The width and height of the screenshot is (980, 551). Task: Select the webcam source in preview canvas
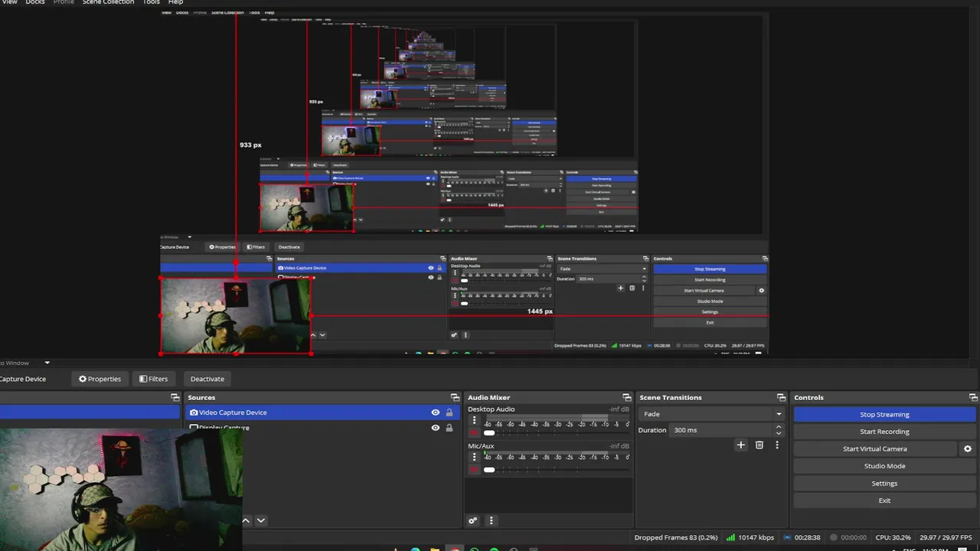click(236, 315)
